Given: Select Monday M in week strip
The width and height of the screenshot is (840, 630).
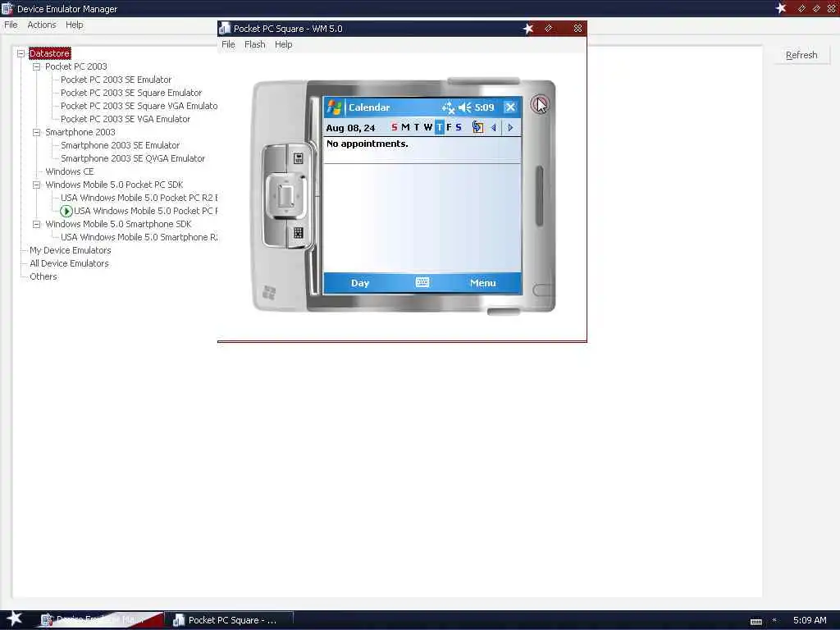Looking at the screenshot, I should (x=405, y=127).
